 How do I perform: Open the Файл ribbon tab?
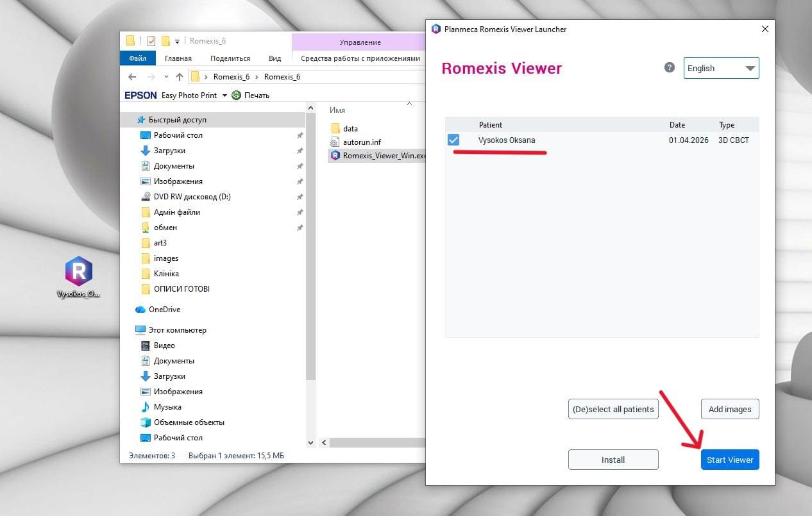tap(138, 58)
